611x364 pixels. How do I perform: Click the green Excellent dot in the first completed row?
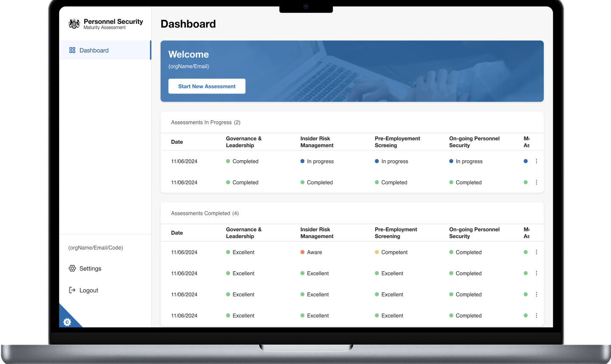click(x=228, y=252)
